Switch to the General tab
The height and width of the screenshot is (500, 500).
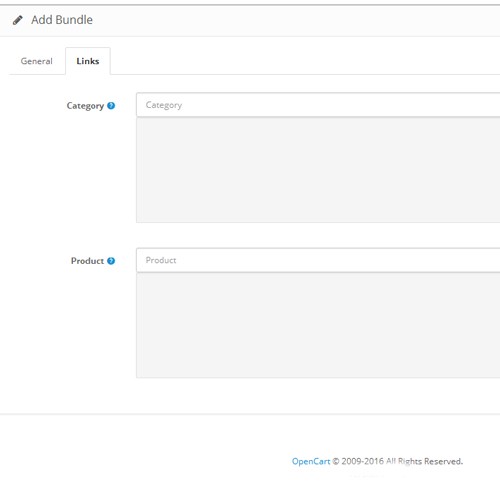pos(37,61)
